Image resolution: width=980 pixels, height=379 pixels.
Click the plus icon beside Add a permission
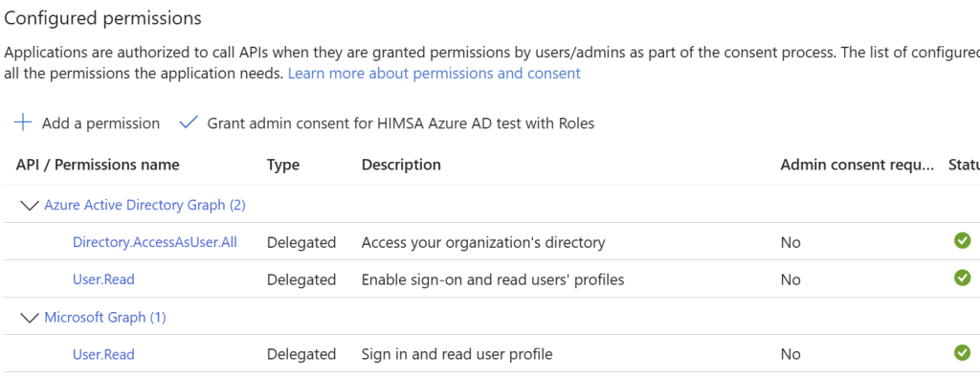pos(23,123)
